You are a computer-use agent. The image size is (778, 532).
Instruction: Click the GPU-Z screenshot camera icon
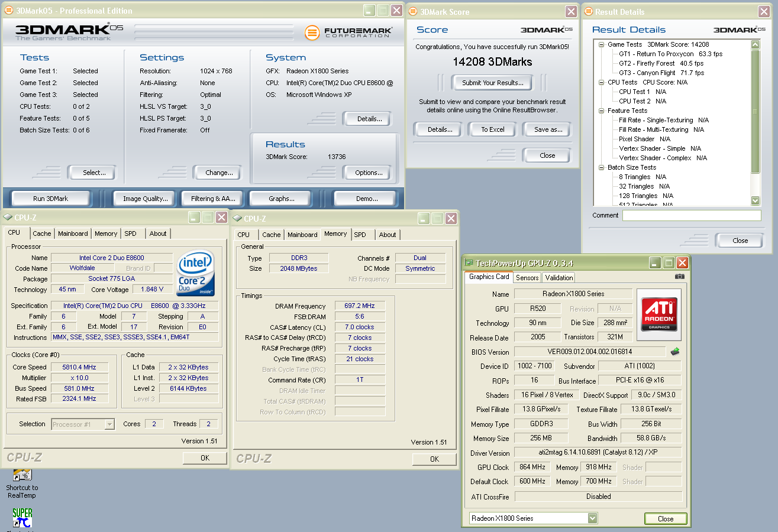(x=680, y=276)
